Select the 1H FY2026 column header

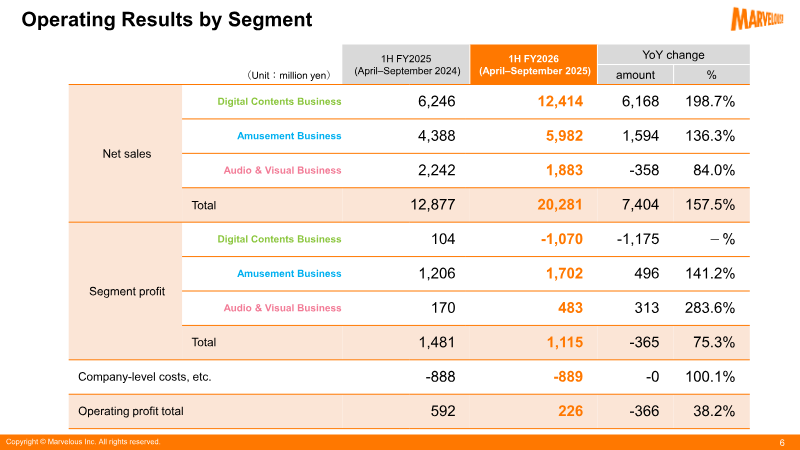click(534, 64)
